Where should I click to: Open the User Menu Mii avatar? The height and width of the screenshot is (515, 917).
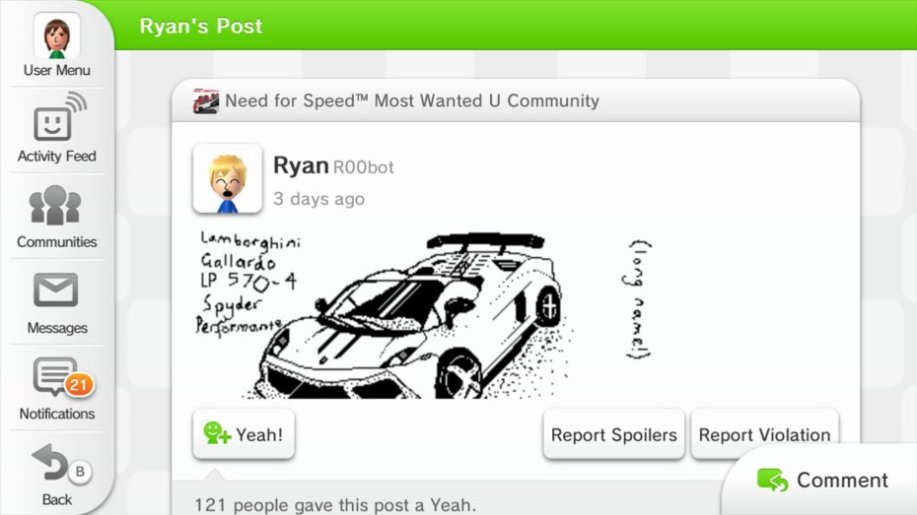(x=57, y=36)
